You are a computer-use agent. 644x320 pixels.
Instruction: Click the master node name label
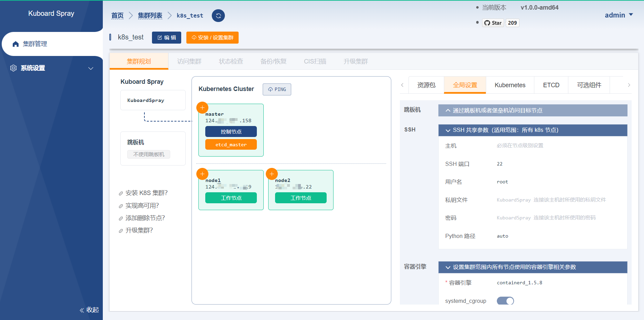click(215, 114)
